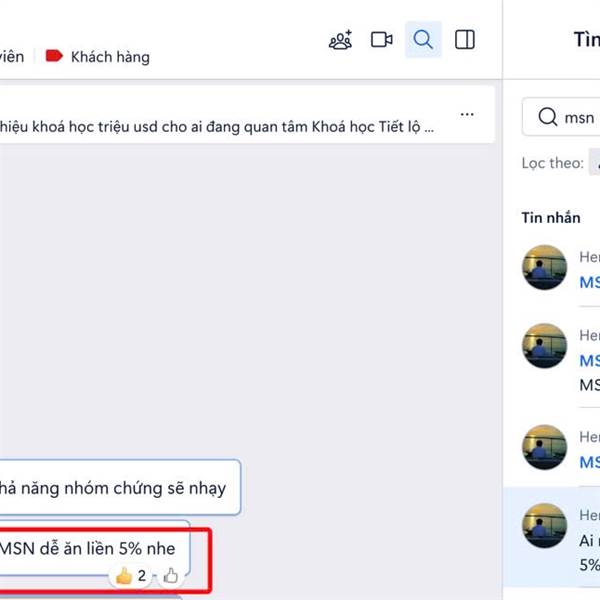Toggle the message search magnifier icon
The height and width of the screenshot is (600, 600).
tap(423, 39)
